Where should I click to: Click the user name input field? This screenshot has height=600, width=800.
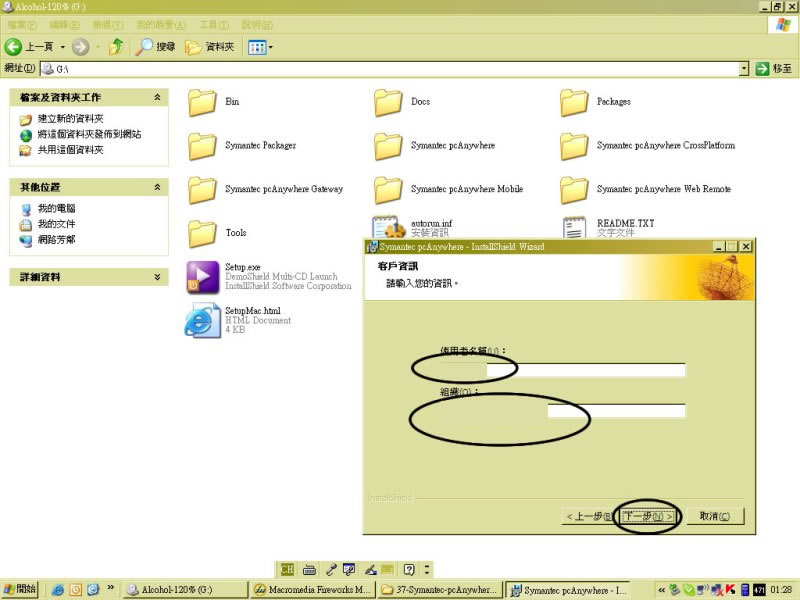[x=585, y=370]
